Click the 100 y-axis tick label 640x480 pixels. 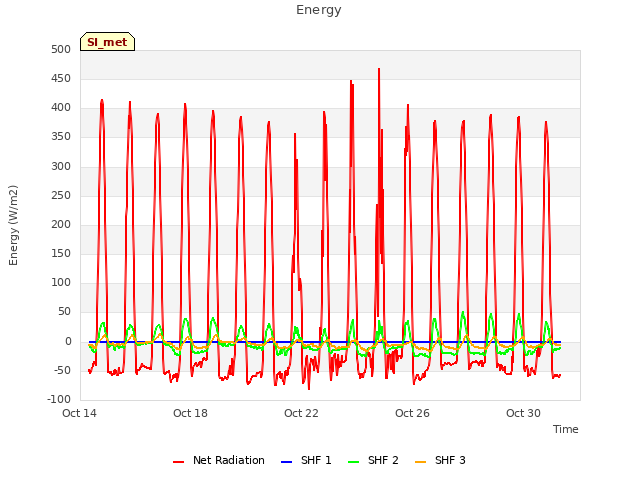[x=61, y=282]
